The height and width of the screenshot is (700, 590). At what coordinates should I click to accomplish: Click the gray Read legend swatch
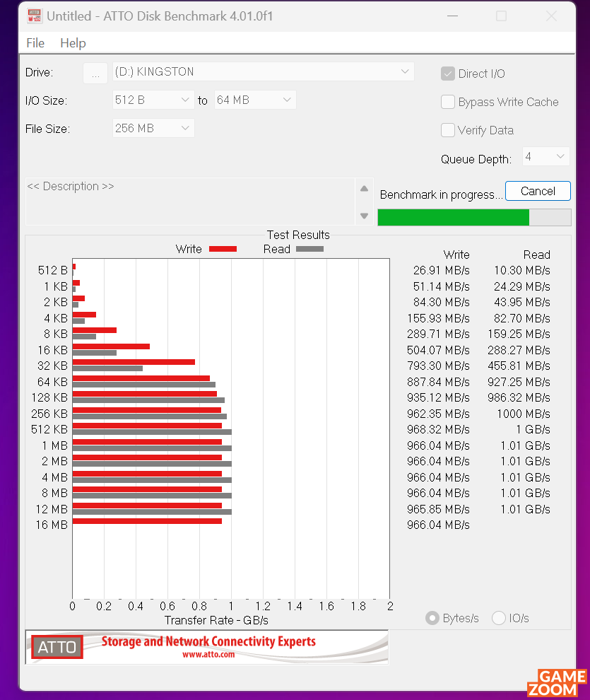(x=310, y=249)
